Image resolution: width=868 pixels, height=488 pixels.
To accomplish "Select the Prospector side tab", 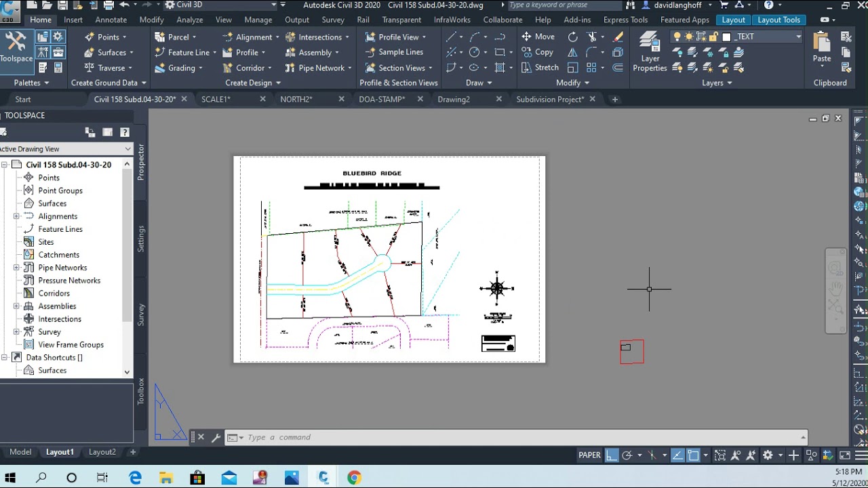I will (141, 161).
